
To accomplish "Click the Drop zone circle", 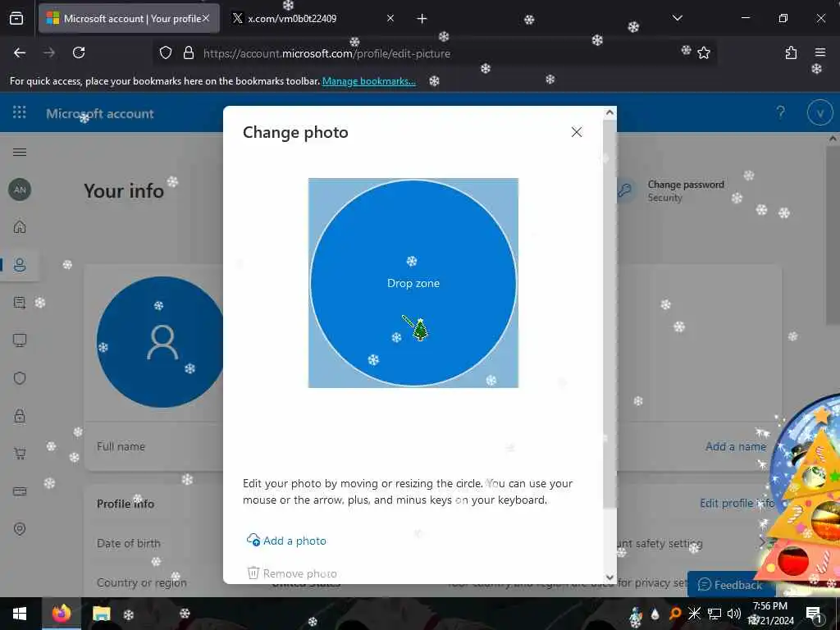I will (x=413, y=283).
